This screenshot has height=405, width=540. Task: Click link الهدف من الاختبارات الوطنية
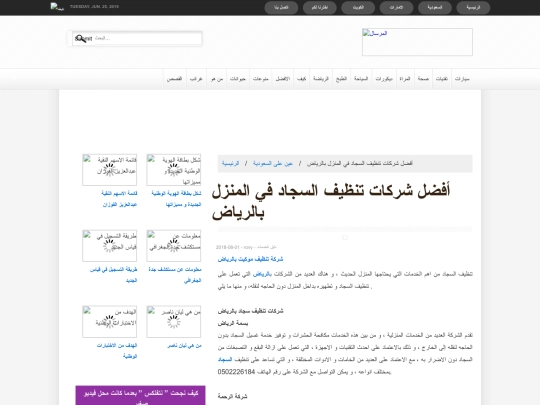coord(117,351)
